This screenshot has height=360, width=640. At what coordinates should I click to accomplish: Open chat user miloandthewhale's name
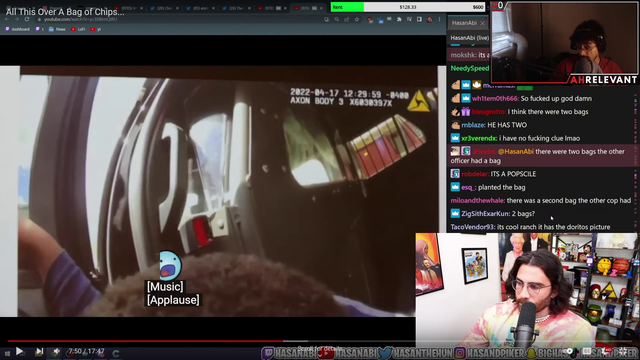point(477,200)
